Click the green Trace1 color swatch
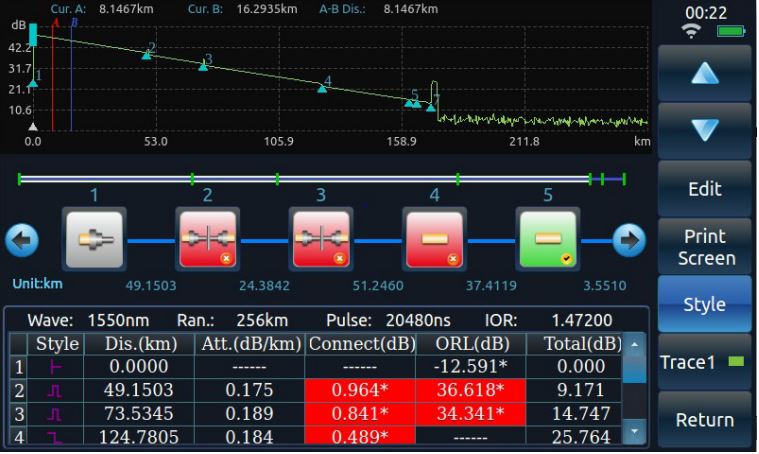 tap(736, 361)
